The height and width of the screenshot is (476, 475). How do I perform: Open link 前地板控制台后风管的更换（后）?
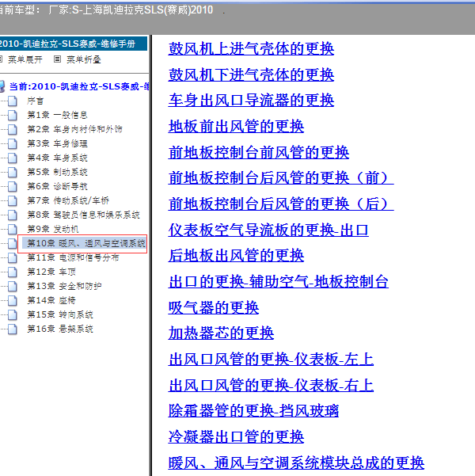click(x=281, y=204)
